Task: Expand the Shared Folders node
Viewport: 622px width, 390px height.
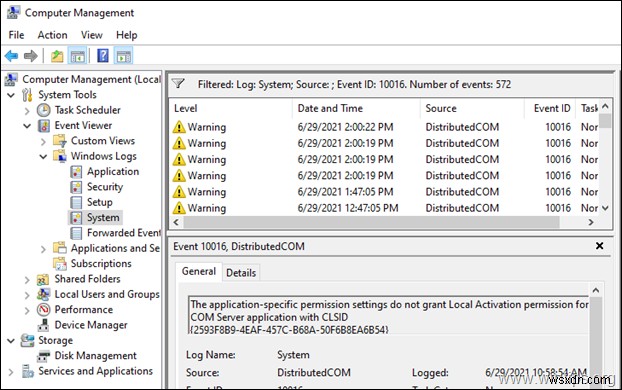Action: click(x=27, y=280)
